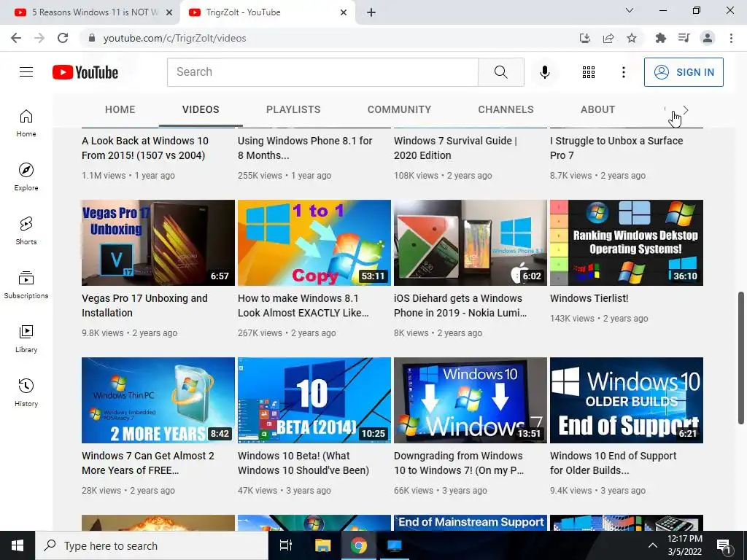
Task: Open File Explorer from the taskbar
Action: click(x=322, y=545)
